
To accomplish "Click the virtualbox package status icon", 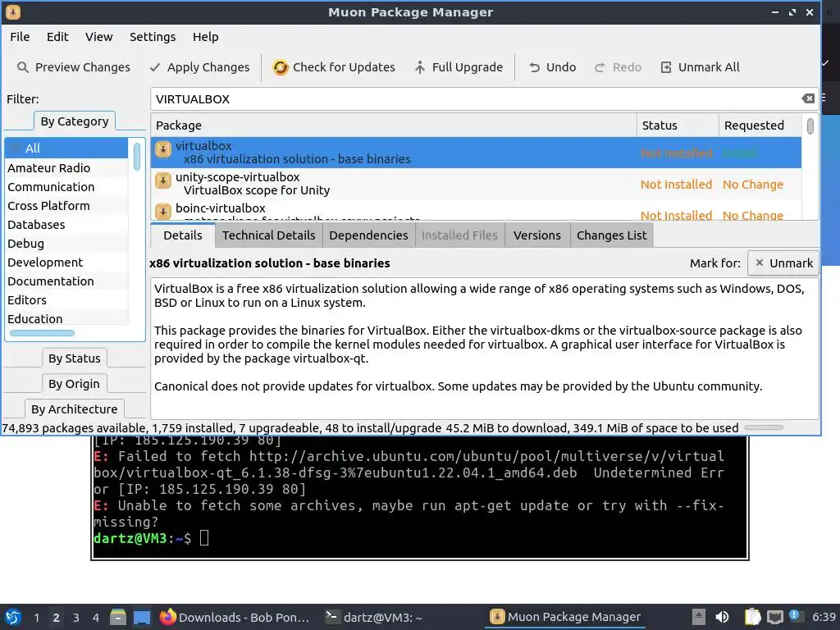I will point(163,149).
